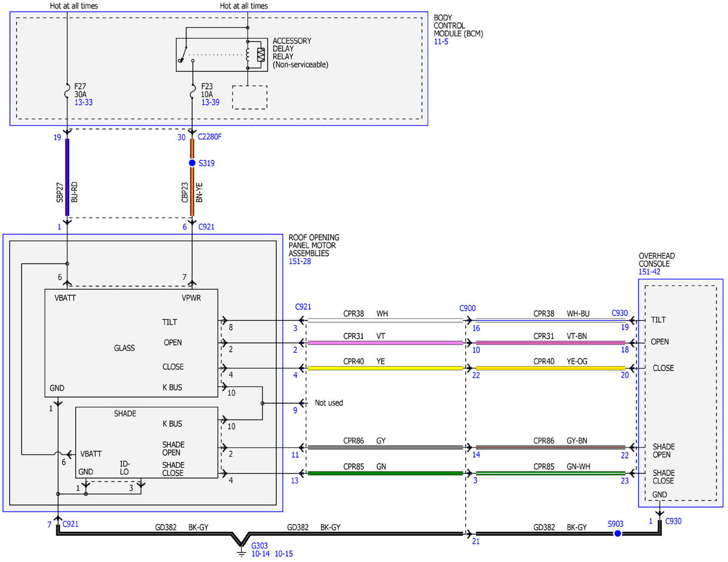Follow fuse F27 reference 13-33
This screenshot has height=562, width=728.
tap(83, 102)
